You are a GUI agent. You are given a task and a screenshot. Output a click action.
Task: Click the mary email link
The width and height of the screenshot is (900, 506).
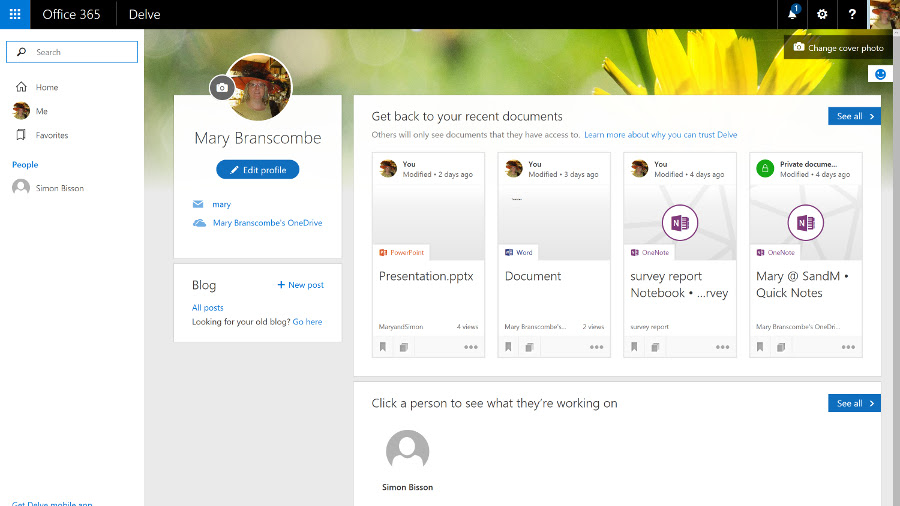222,204
